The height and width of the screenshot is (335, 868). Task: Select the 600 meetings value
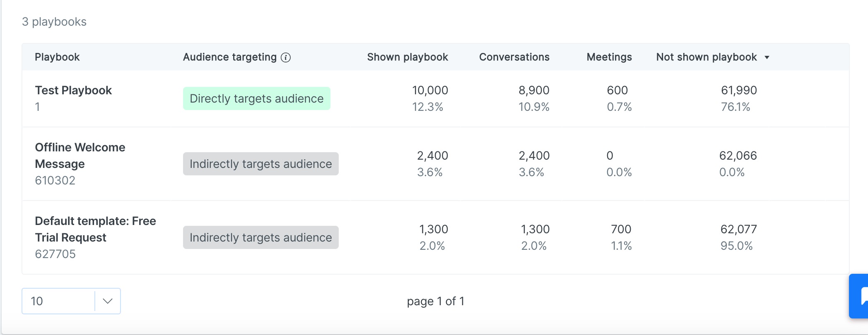point(617,90)
